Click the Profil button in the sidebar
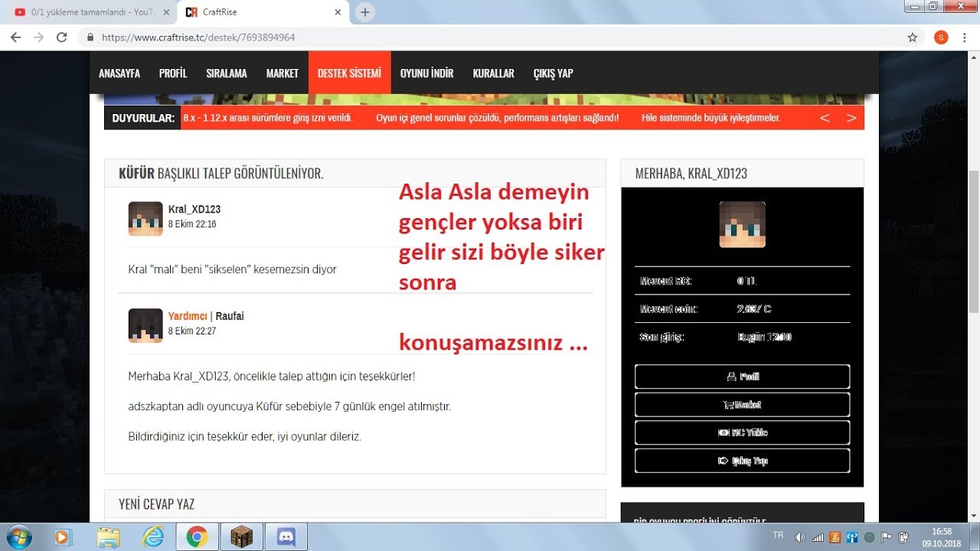Image resolution: width=980 pixels, height=551 pixels. coord(742,377)
